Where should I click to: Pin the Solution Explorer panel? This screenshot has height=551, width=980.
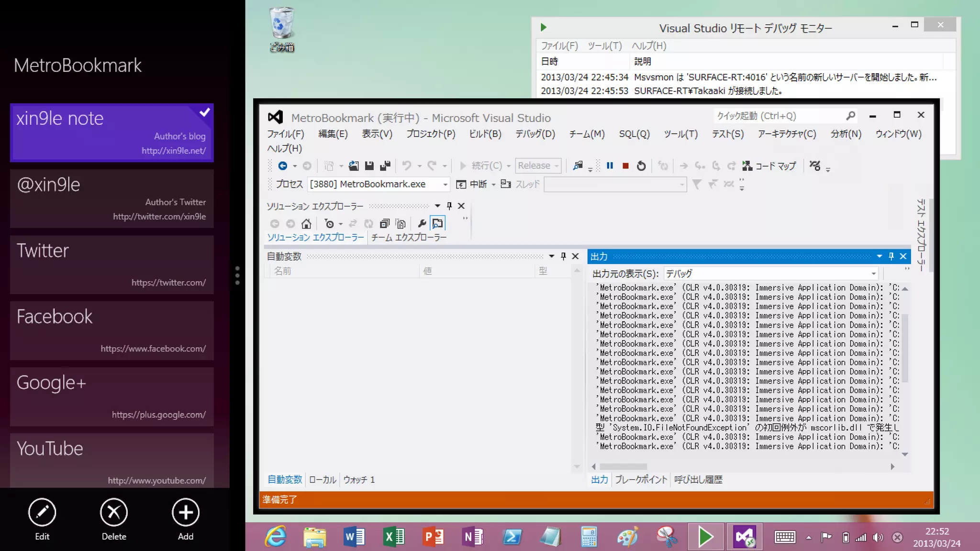pos(449,206)
